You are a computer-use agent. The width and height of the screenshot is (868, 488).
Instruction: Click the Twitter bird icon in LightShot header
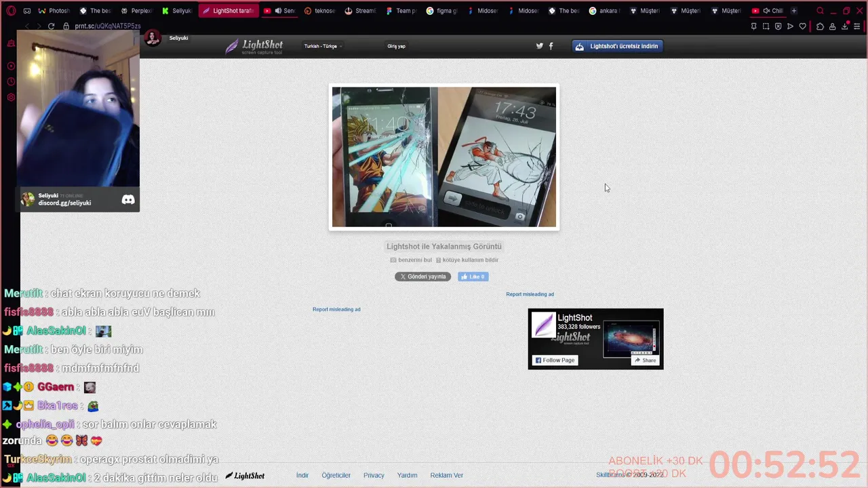(540, 46)
